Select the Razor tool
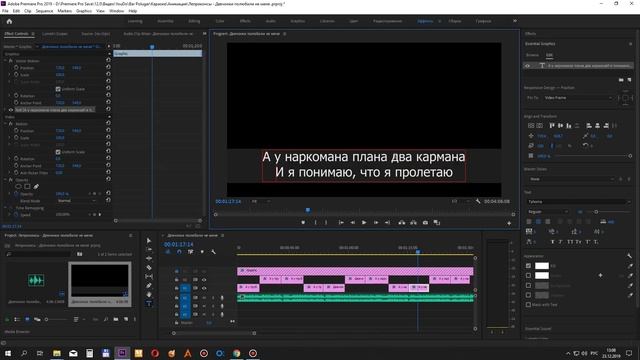 coord(149,268)
